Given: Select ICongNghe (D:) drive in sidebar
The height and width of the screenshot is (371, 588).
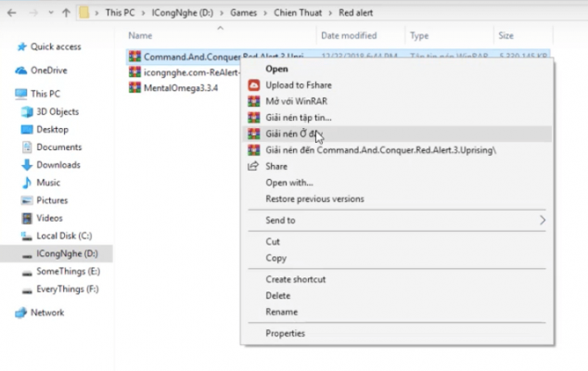Looking at the screenshot, I should [x=67, y=253].
